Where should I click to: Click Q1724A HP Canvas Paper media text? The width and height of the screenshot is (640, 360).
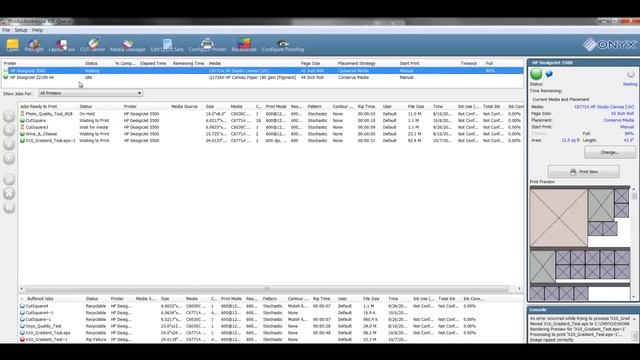click(x=252, y=77)
